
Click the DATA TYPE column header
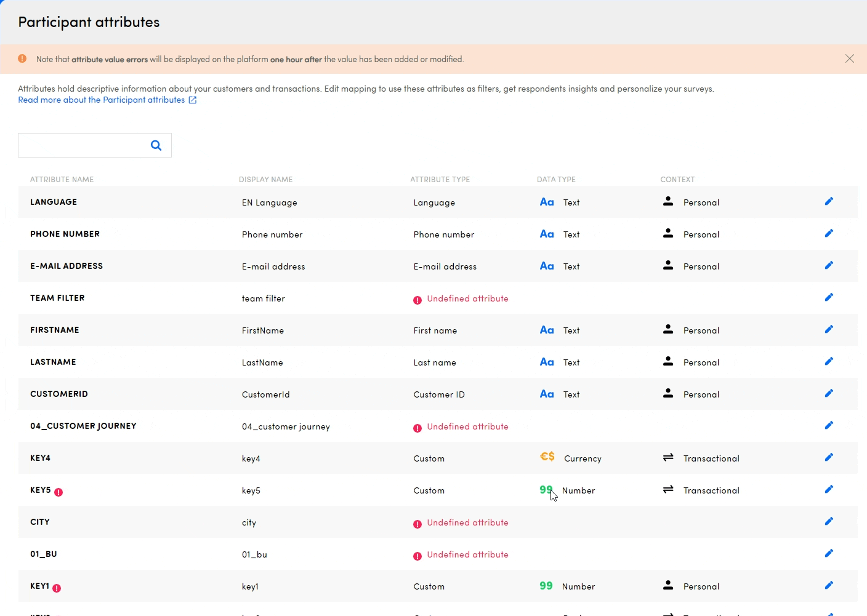[x=556, y=180]
